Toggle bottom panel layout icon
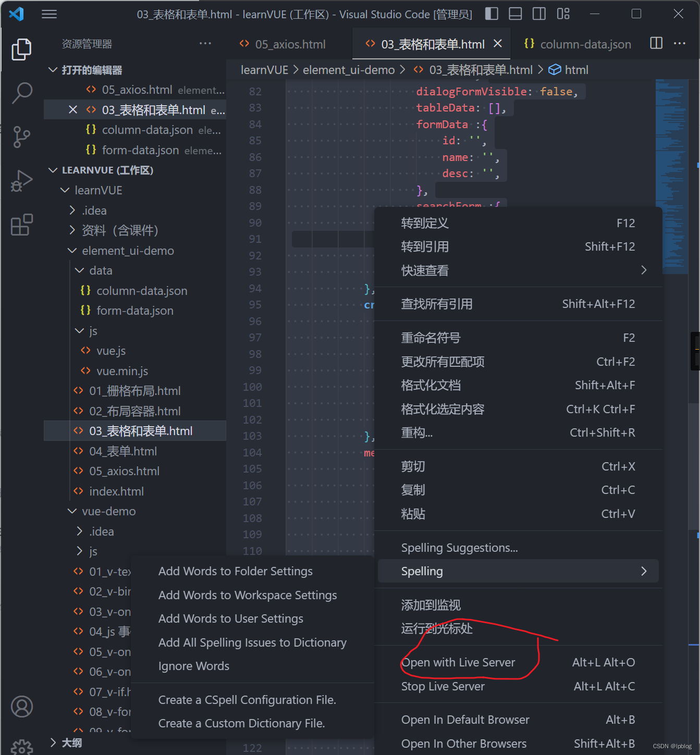The width and height of the screenshot is (700, 755). 515,14
